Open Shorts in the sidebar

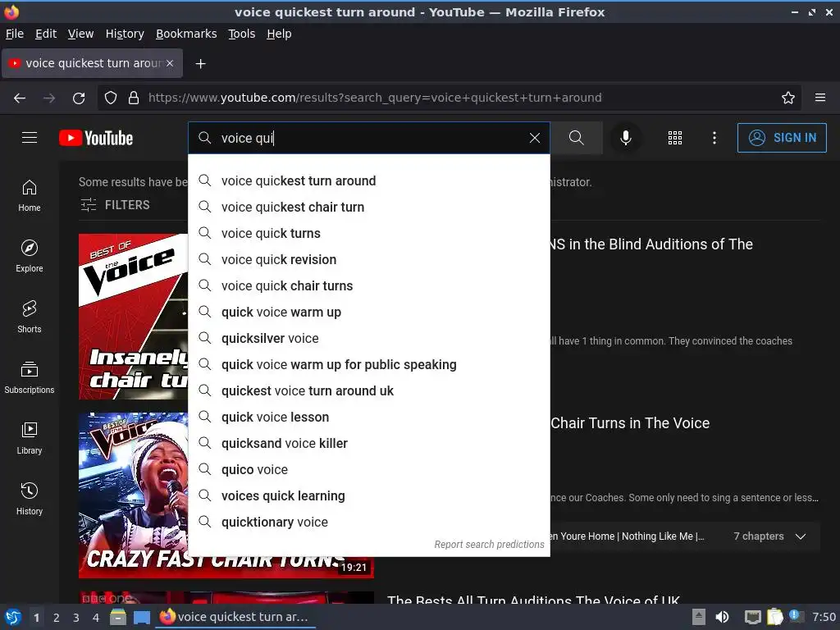(x=30, y=317)
